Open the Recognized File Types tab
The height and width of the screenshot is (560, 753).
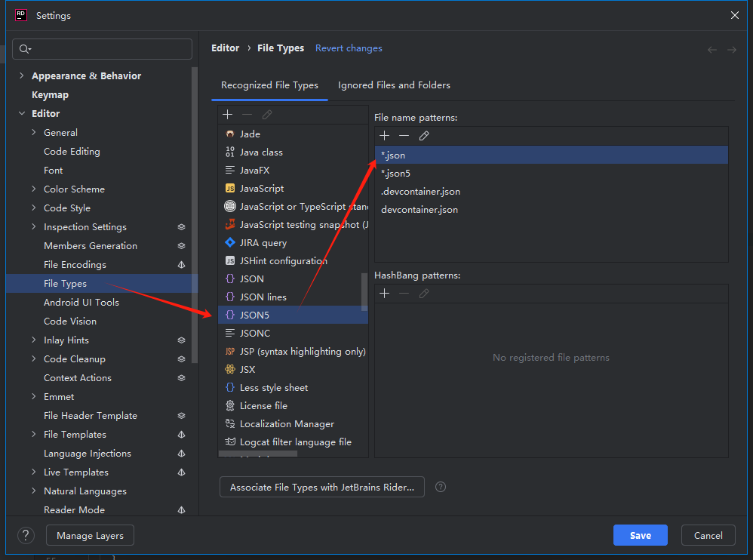pyautogui.click(x=269, y=85)
